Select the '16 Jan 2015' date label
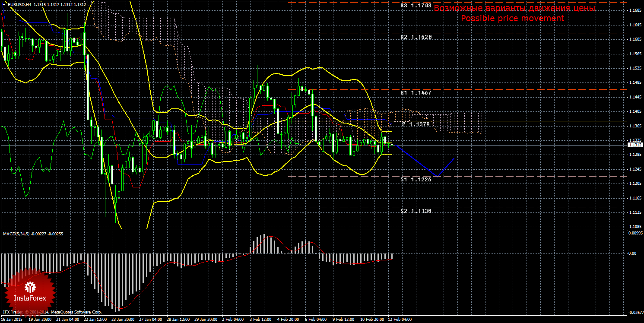The image size is (644, 323). (13, 320)
